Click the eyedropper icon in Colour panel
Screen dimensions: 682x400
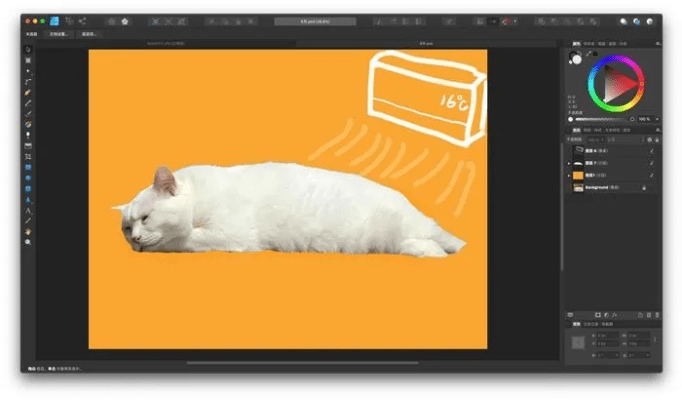pyautogui.click(x=589, y=53)
